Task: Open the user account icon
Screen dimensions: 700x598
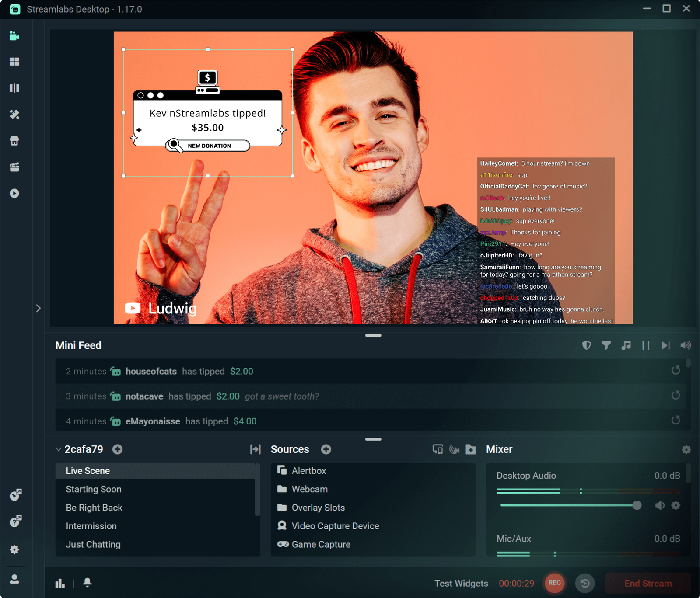Action: 14,579
